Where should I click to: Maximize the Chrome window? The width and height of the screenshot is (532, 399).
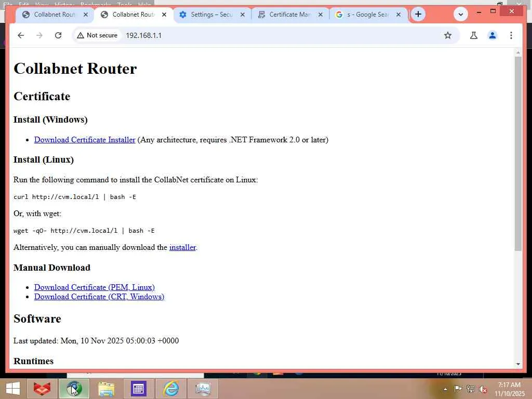tap(493, 12)
